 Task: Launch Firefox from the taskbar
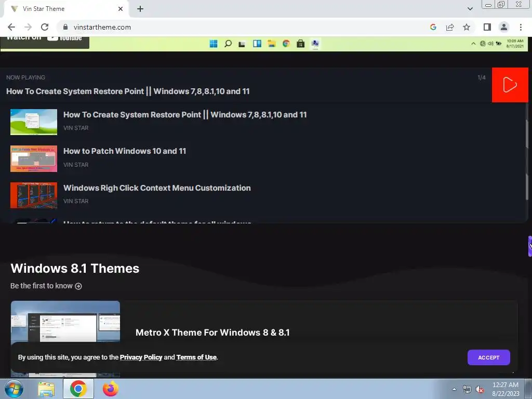tap(110, 389)
